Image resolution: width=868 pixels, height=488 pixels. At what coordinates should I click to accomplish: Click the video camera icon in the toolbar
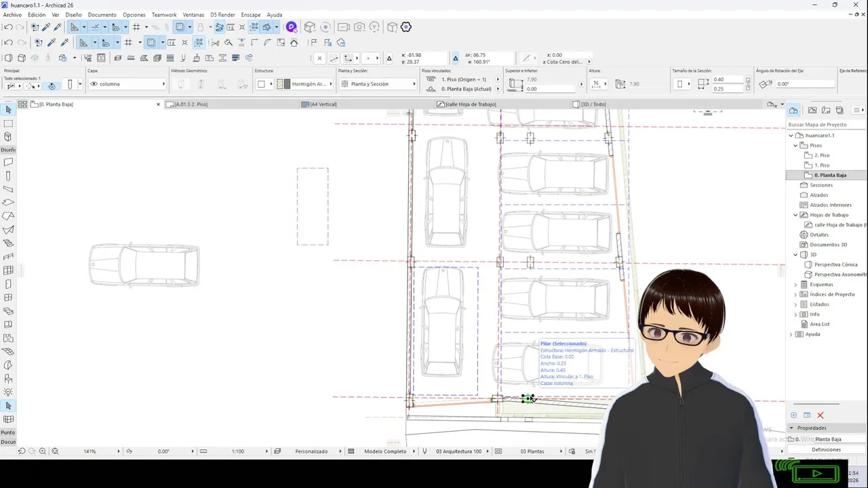(x=344, y=27)
